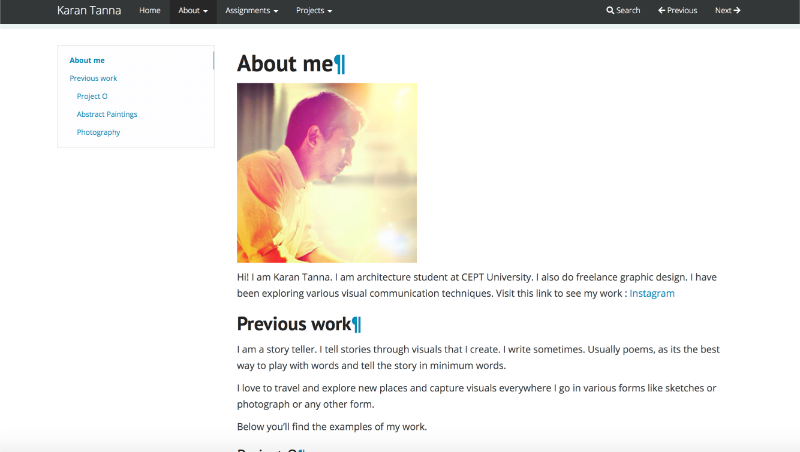Image resolution: width=800 pixels, height=452 pixels.
Task: Jump to Photography section
Action: [98, 132]
